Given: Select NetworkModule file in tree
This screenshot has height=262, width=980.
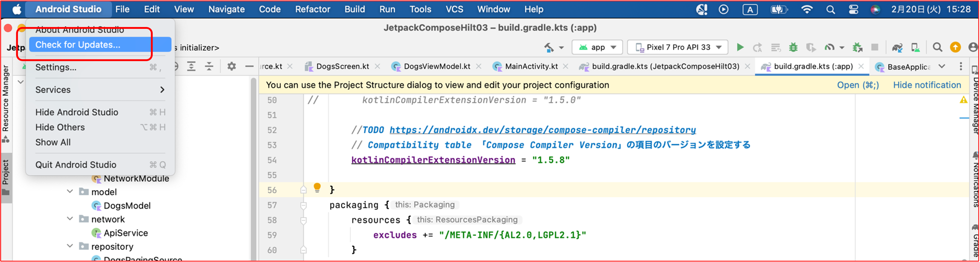Looking at the screenshot, I should point(136,178).
